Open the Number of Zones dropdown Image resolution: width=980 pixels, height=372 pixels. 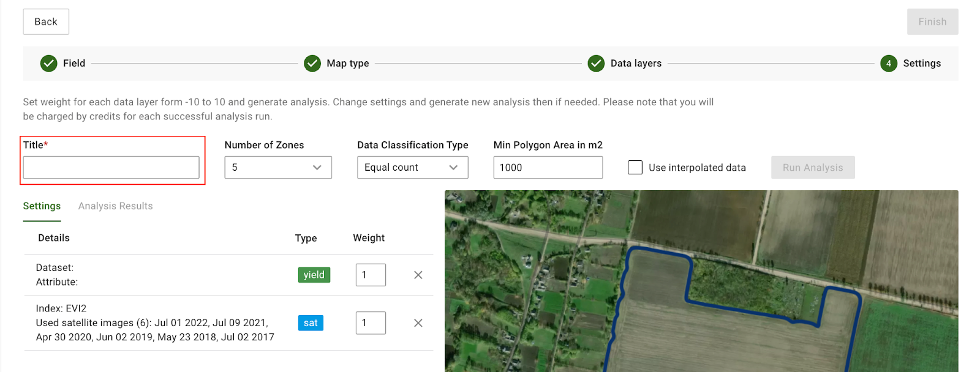tap(277, 168)
